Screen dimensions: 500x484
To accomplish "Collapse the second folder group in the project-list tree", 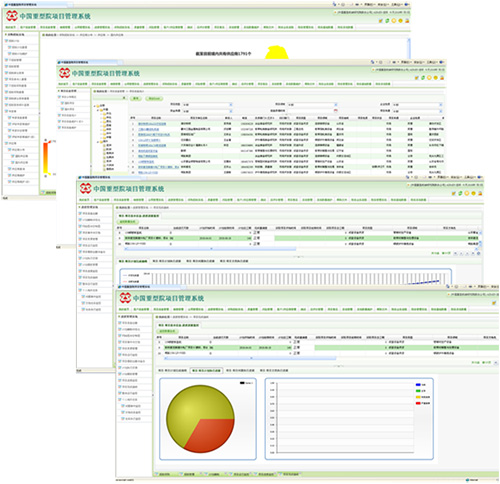I will point(98,142).
